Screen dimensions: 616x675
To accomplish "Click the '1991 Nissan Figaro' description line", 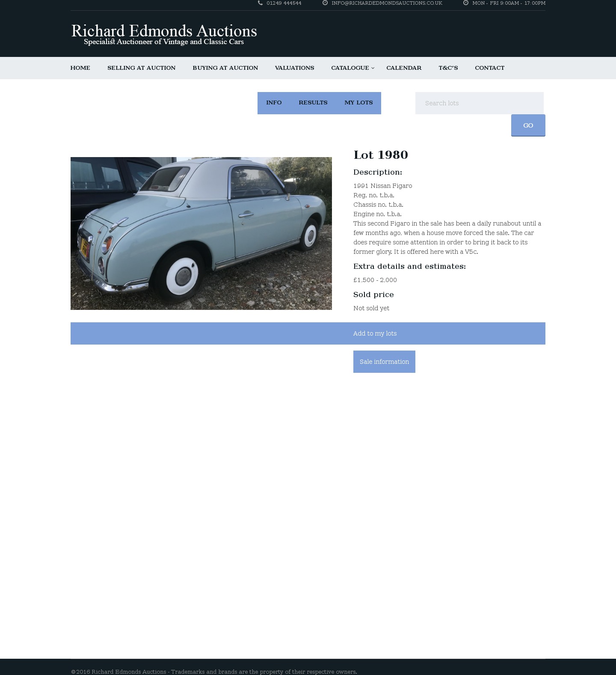I will (x=382, y=186).
